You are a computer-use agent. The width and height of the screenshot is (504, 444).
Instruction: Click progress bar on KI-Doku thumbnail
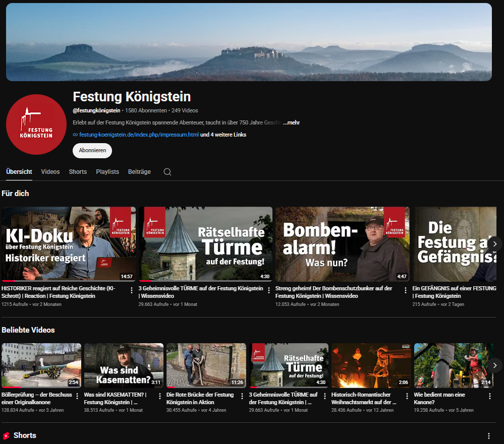coord(69,281)
